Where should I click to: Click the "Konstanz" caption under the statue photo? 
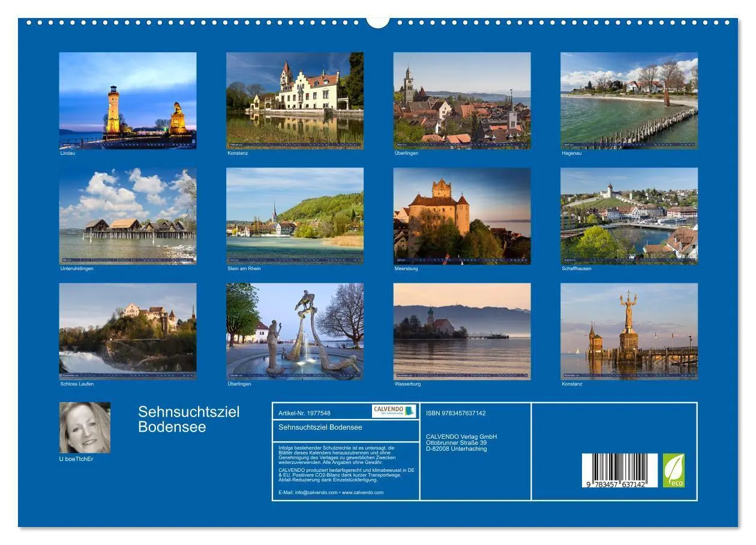tap(572, 384)
